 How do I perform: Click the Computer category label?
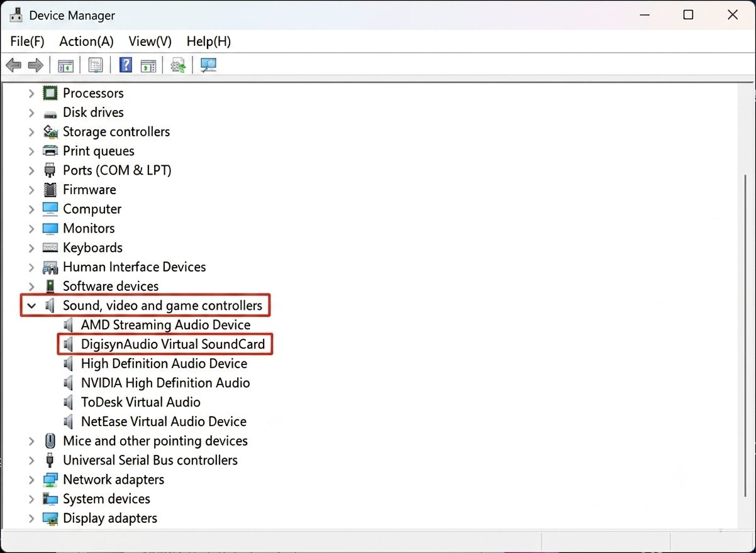[92, 209]
